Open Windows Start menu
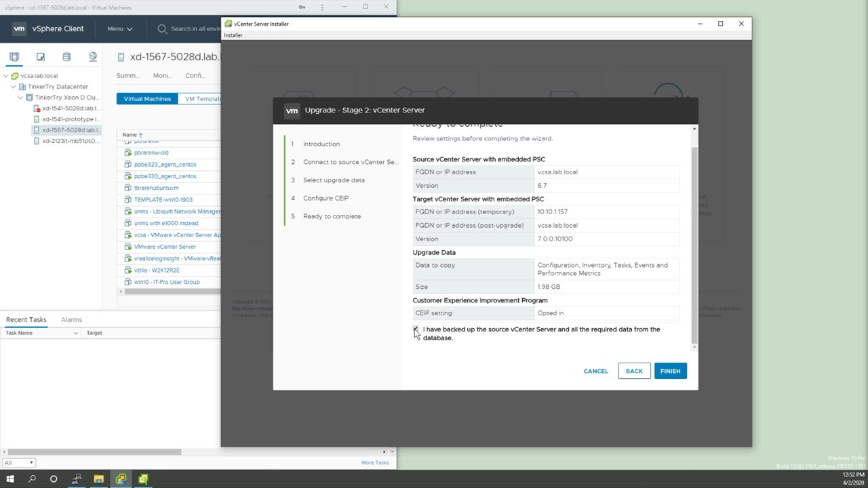The height and width of the screenshot is (488, 868). [x=10, y=479]
